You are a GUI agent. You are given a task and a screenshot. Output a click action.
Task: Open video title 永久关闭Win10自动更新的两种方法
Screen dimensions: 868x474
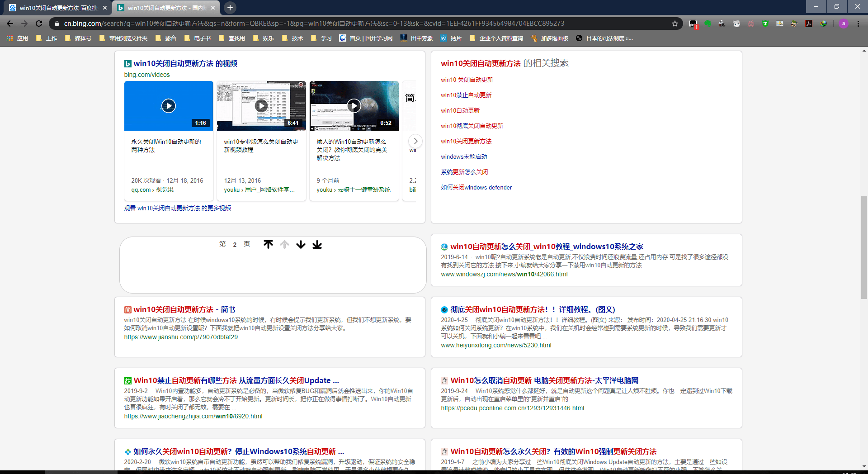(x=166, y=146)
